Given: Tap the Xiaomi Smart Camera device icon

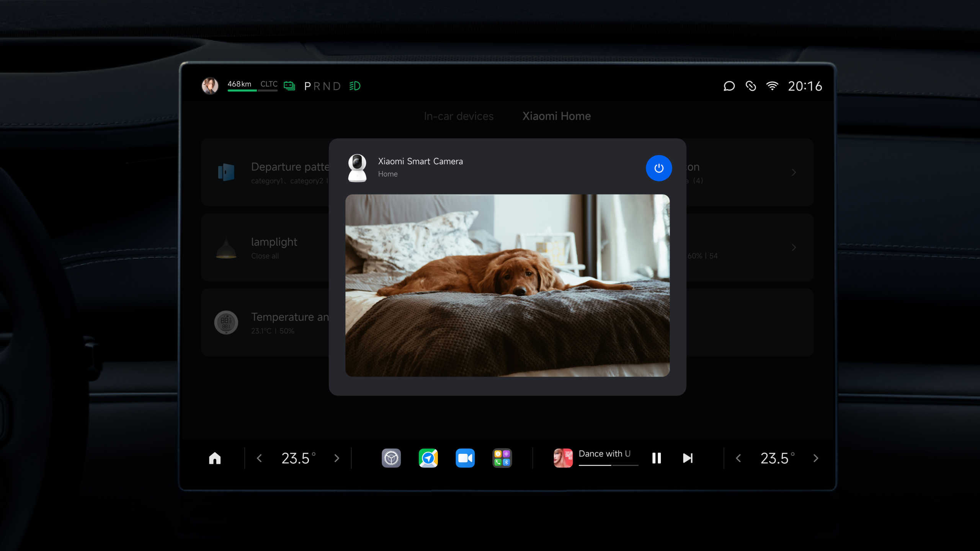Looking at the screenshot, I should [x=357, y=168].
